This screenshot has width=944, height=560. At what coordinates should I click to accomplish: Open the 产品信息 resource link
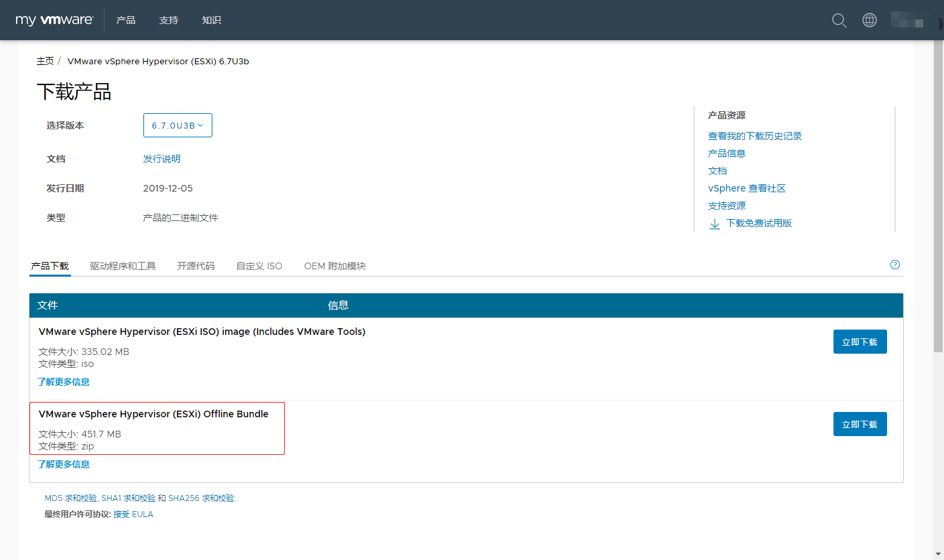click(727, 153)
